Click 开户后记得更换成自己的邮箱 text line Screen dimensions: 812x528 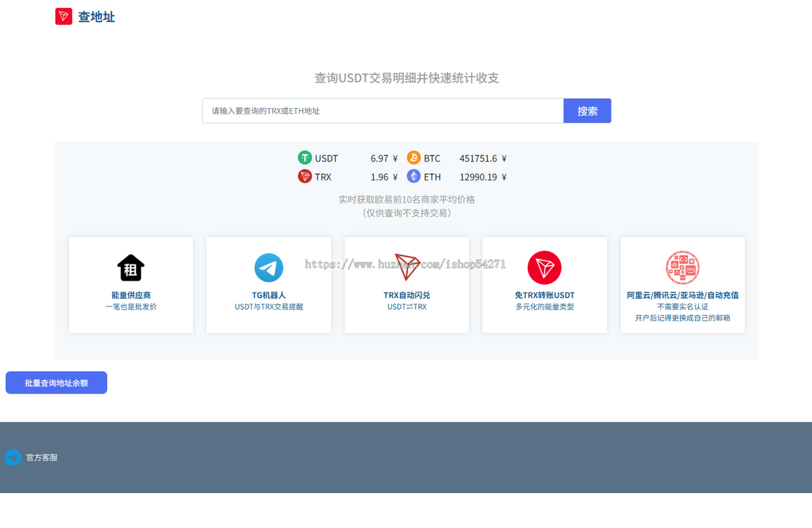pyautogui.click(x=683, y=318)
